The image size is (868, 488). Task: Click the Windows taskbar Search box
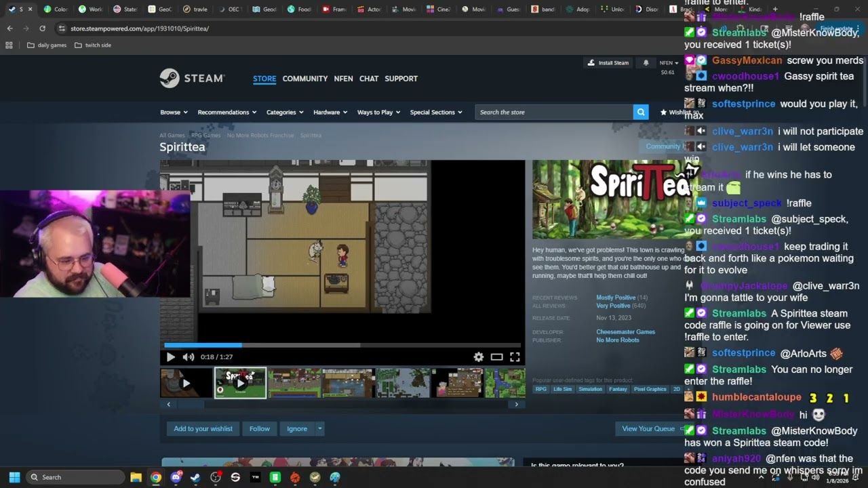pos(75,477)
